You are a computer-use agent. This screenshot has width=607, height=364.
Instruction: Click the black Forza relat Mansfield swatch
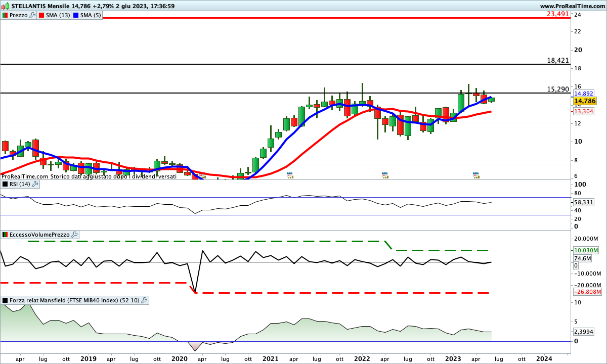5,300
